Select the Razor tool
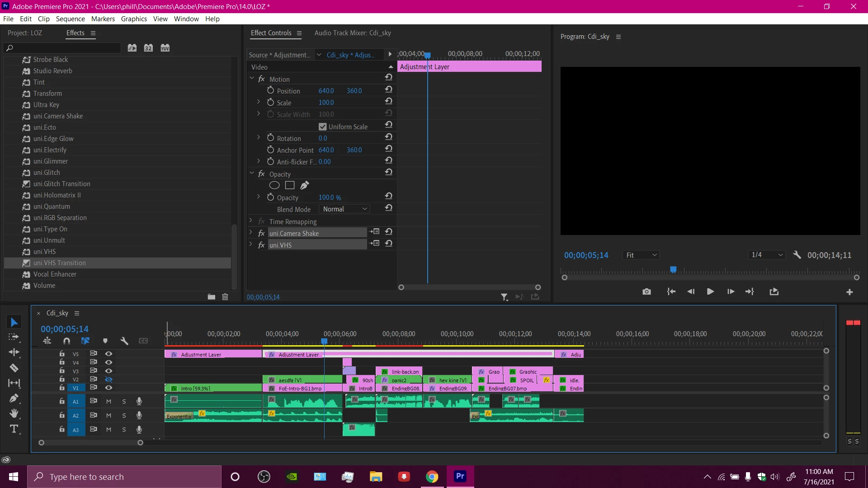The height and width of the screenshot is (488, 868). [14, 368]
